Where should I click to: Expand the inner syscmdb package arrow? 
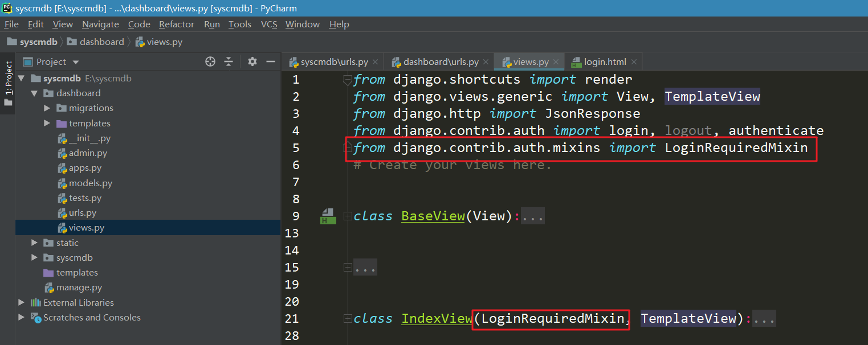click(34, 257)
